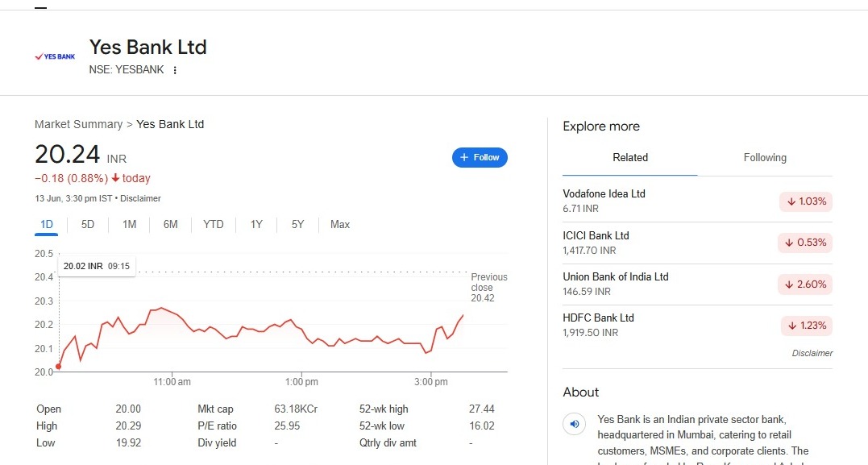This screenshot has width=868, height=465.
Task: Click the 2.60% change badge for Union Bank
Action: [805, 284]
